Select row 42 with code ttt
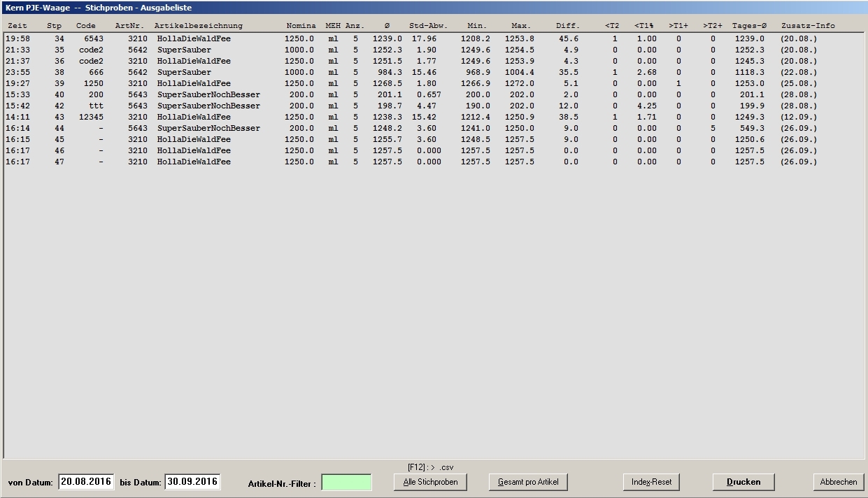This screenshot has width=868, height=498. point(208,106)
